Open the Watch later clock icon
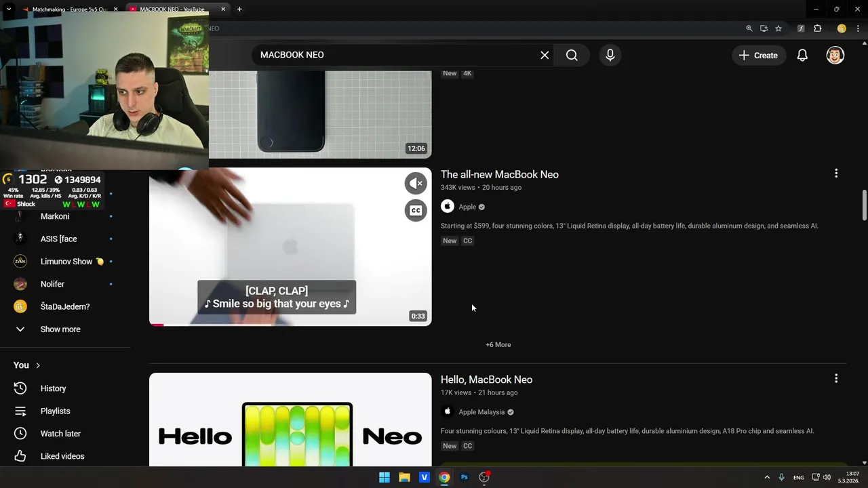This screenshot has width=868, height=488. coord(20,434)
